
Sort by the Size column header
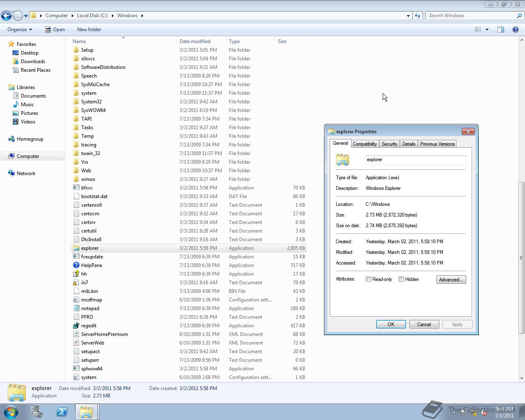[x=292, y=41]
